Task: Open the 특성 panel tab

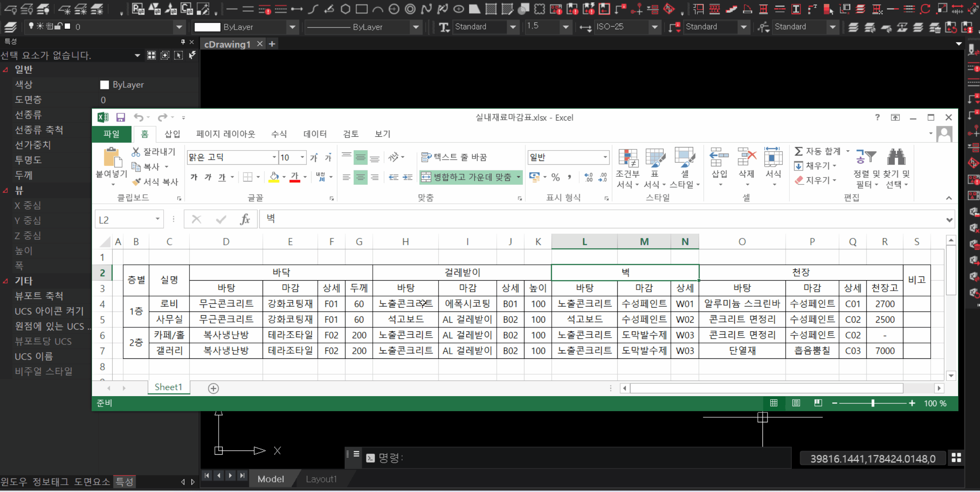Action: (x=124, y=482)
